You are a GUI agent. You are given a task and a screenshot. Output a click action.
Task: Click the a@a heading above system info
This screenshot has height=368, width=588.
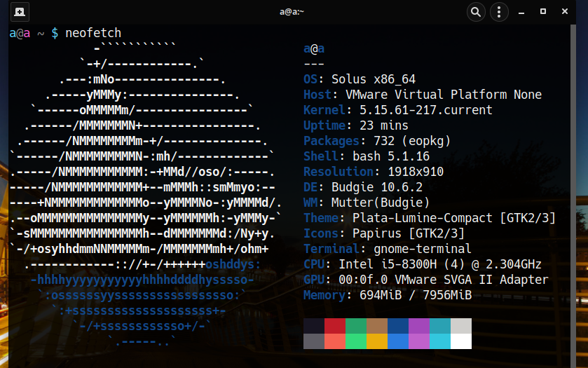tap(314, 48)
